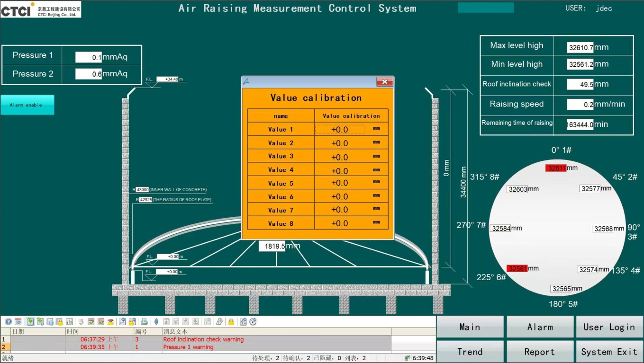
Task: Open the alarm toolbar Help icon
Action: pyautogui.click(x=8, y=322)
